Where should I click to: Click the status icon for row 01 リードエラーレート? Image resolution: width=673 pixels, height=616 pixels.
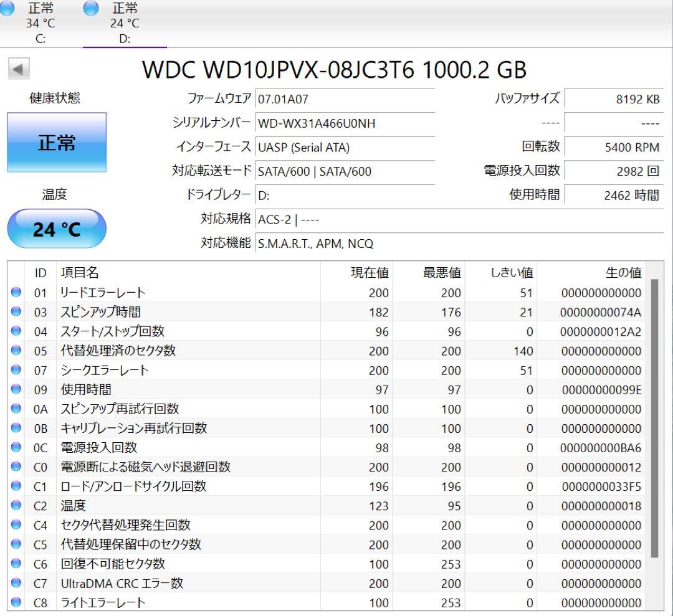tap(16, 292)
